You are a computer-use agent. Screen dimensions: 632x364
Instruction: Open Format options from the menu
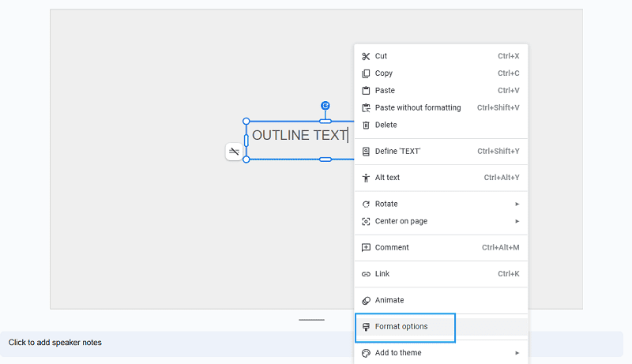pos(441,327)
